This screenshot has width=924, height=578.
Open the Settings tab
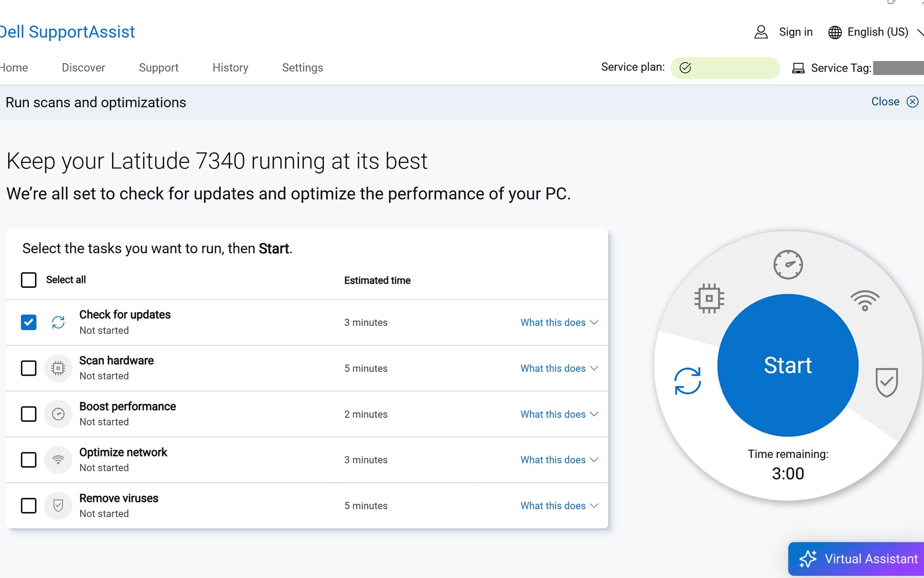click(x=302, y=67)
